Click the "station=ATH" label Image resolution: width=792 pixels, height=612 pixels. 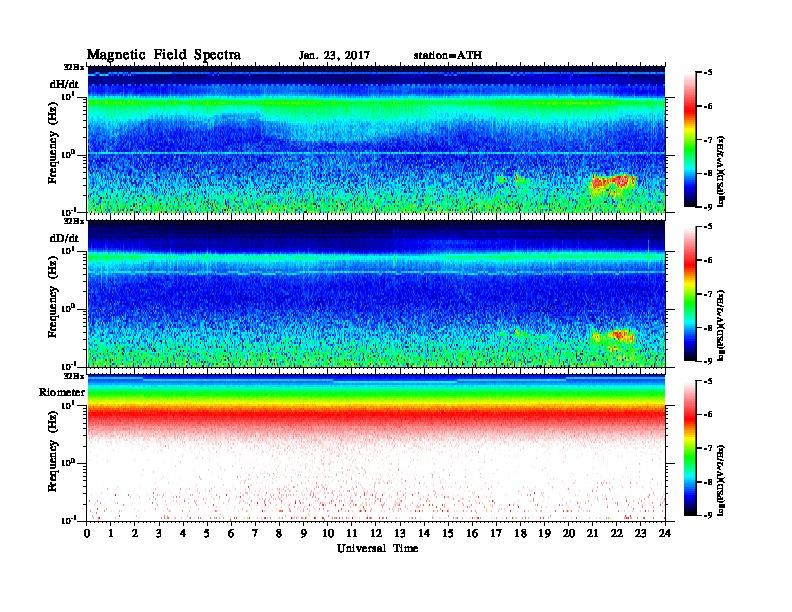point(448,55)
